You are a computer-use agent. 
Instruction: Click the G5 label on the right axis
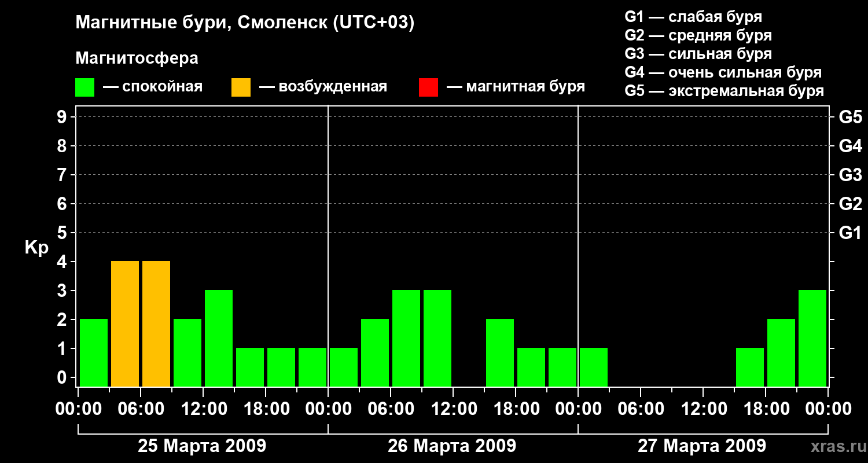(851, 117)
